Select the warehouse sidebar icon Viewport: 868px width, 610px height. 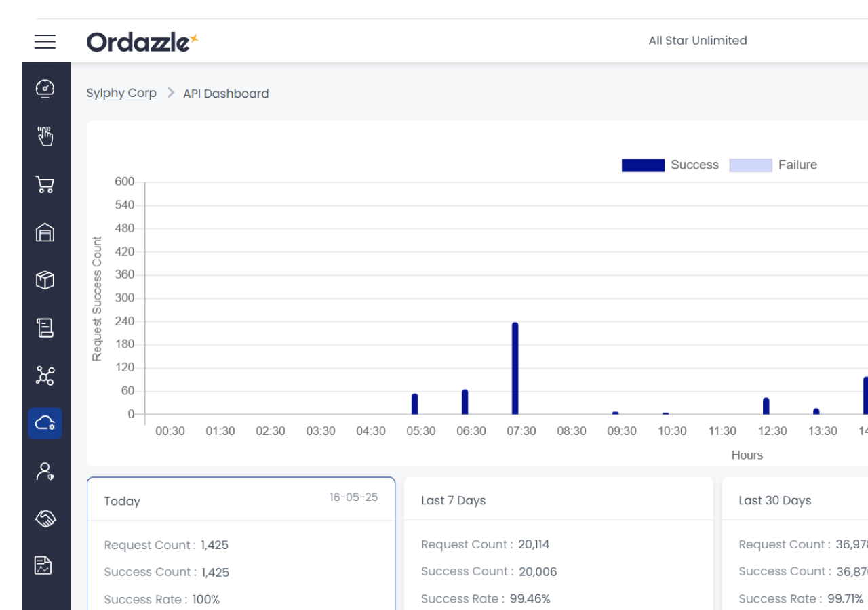click(x=45, y=232)
